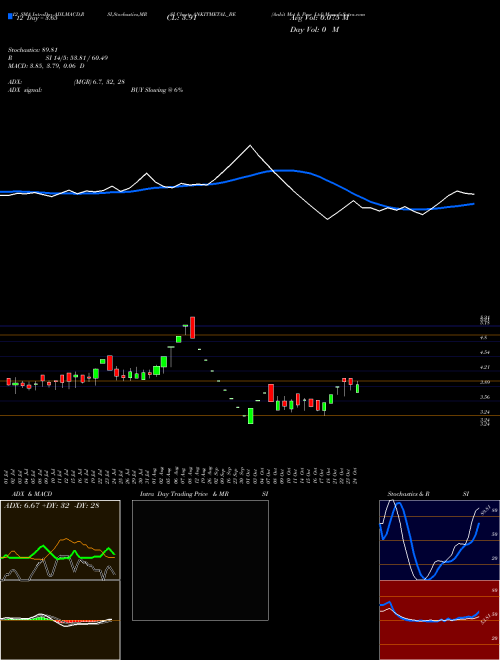Screen dimensions: 500x660
Task: Select the 'Avg Vol: 0.075 M' text
Action: 319,18
